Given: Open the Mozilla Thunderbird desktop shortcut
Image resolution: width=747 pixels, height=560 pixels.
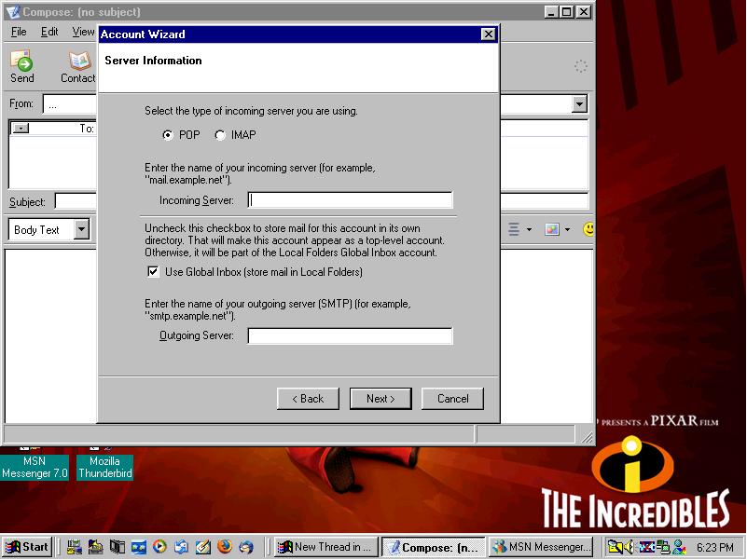Looking at the screenshot, I should pyautogui.click(x=104, y=463).
